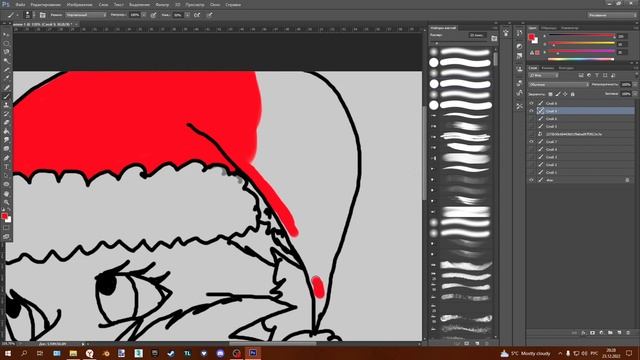Add a layer mask icon

592,333
